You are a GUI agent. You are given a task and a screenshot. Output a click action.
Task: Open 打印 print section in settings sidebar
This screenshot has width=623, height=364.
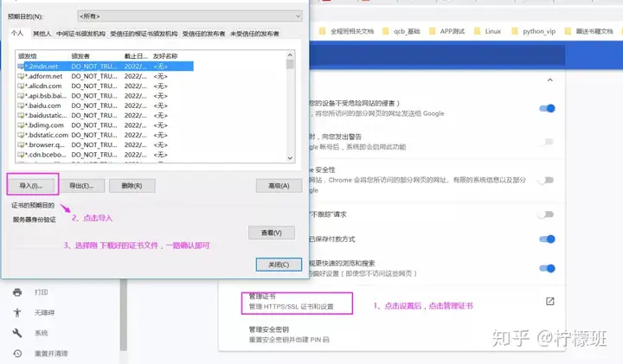click(x=41, y=292)
